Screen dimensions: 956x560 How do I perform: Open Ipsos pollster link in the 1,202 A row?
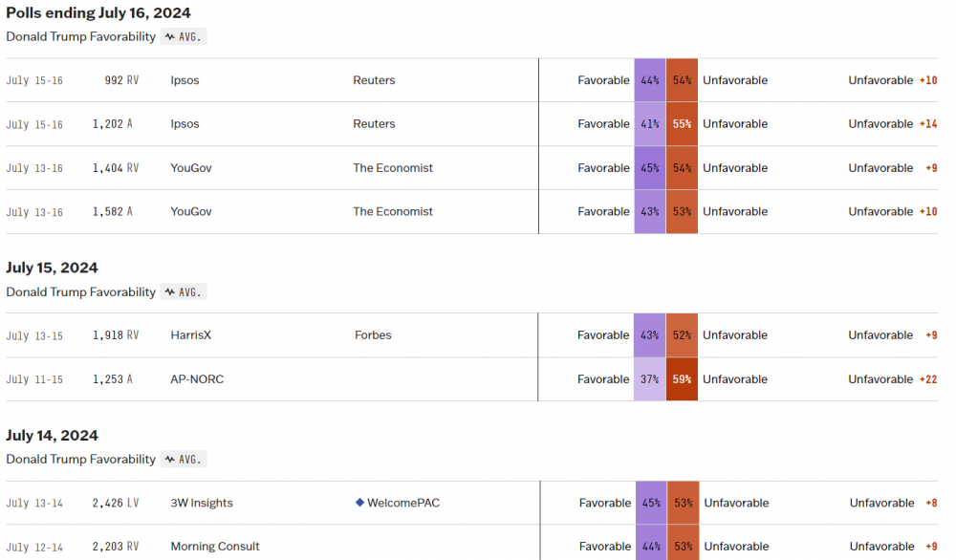185,124
